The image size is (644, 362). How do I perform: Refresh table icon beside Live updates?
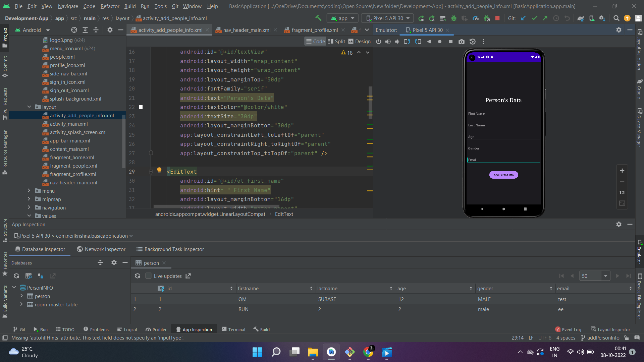point(138,276)
